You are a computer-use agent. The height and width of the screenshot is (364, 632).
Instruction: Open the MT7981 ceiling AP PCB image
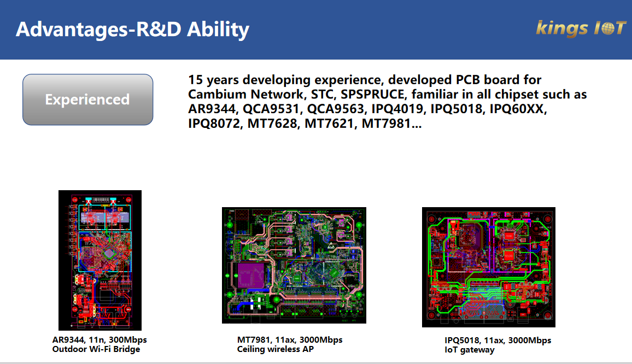click(x=294, y=265)
